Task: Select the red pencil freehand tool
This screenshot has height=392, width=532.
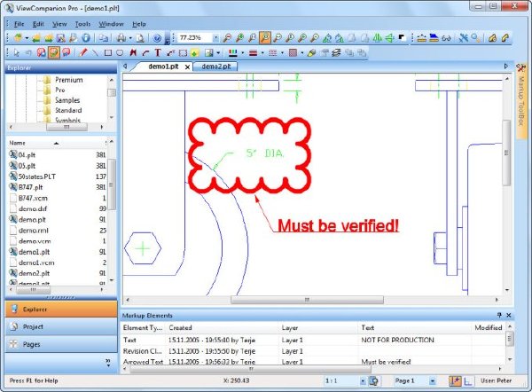Action: coord(83,52)
